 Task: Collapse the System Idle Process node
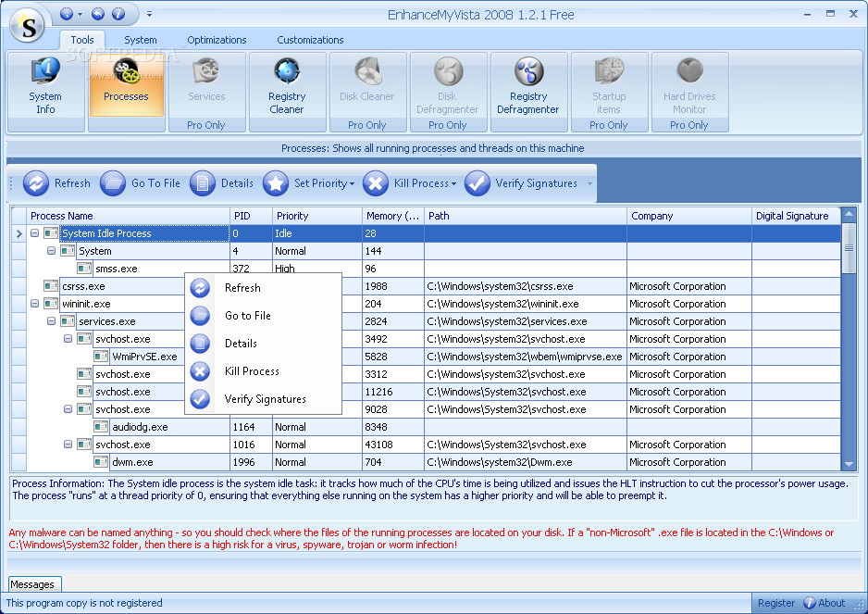click(x=34, y=233)
